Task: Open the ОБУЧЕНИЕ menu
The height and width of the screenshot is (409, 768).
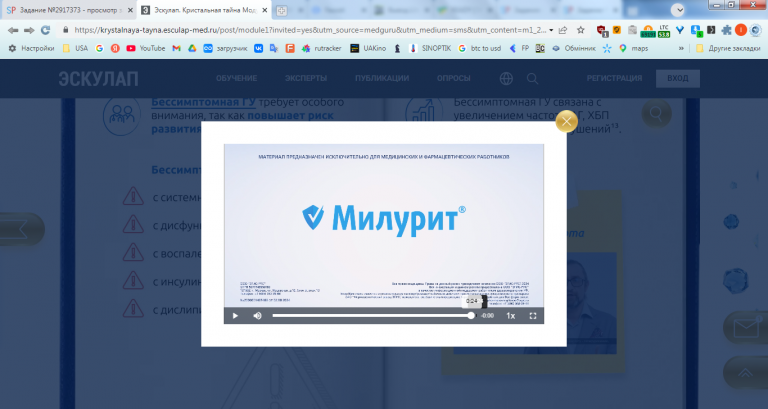Action: point(237,78)
